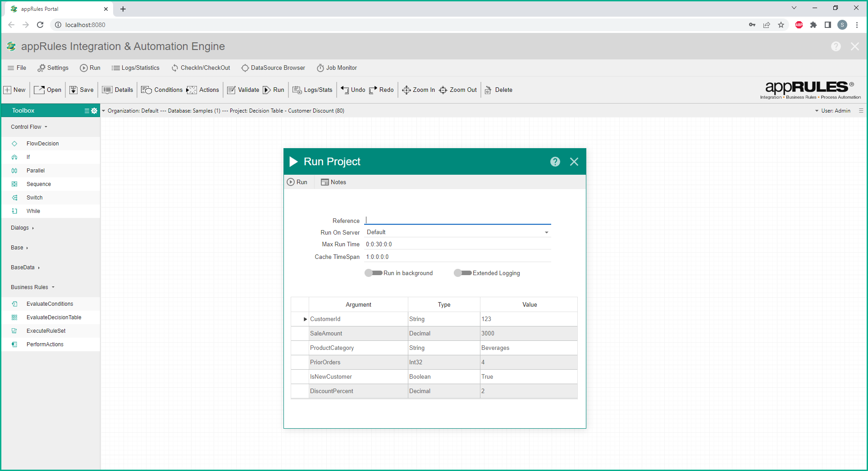Expand the Dialogs toolbox section
This screenshot has width=868, height=471.
[x=23, y=228]
